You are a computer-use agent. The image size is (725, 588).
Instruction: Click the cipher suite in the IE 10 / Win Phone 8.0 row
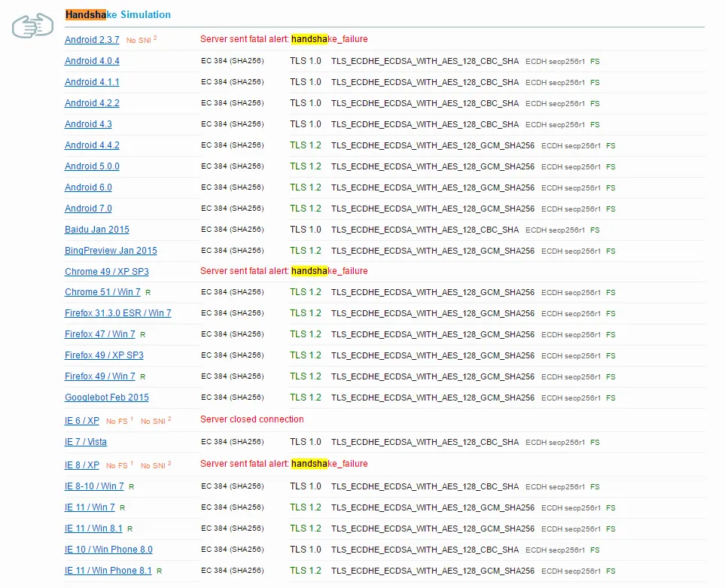pos(425,550)
